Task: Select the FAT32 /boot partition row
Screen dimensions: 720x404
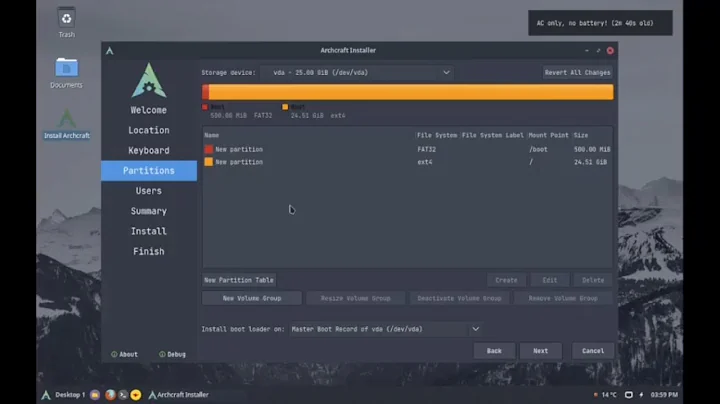Action: pyautogui.click(x=407, y=149)
